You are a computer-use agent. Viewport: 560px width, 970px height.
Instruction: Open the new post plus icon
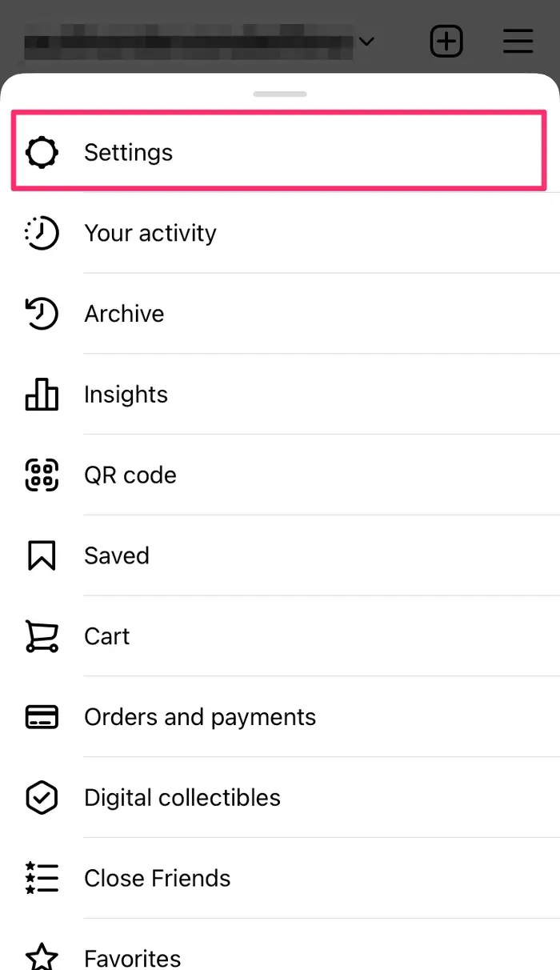[446, 41]
